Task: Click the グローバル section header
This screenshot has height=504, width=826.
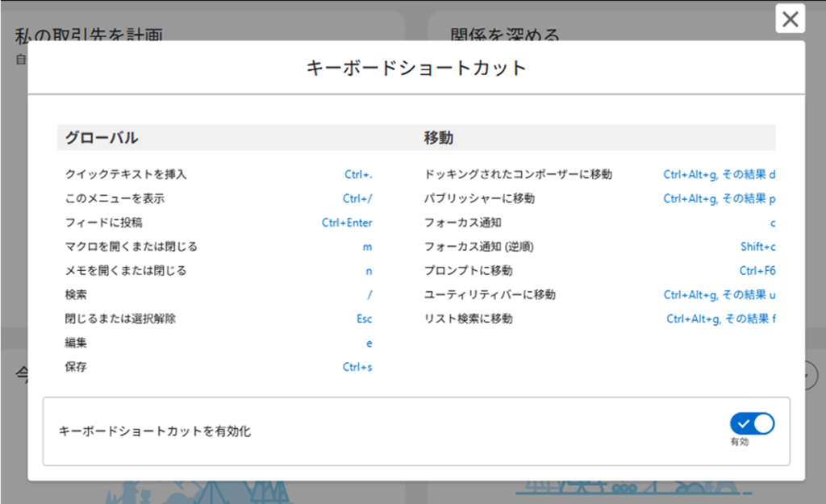Action: tap(102, 138)
